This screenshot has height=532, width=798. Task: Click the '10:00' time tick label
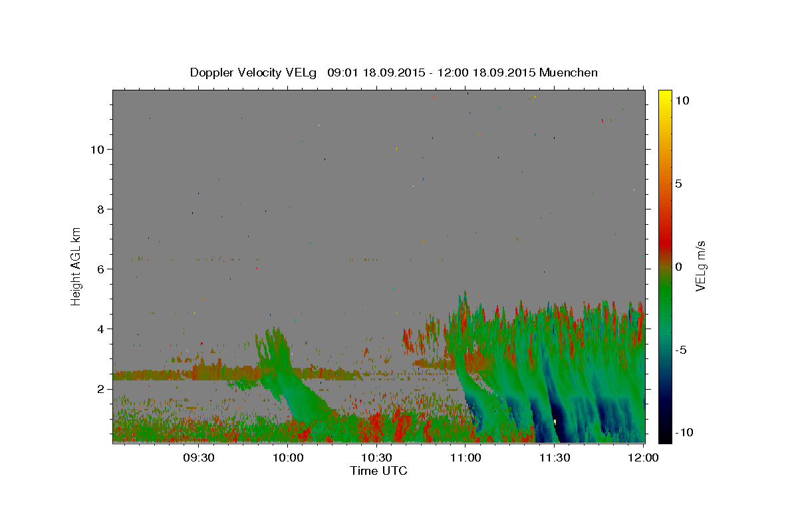tap(288, 458)
